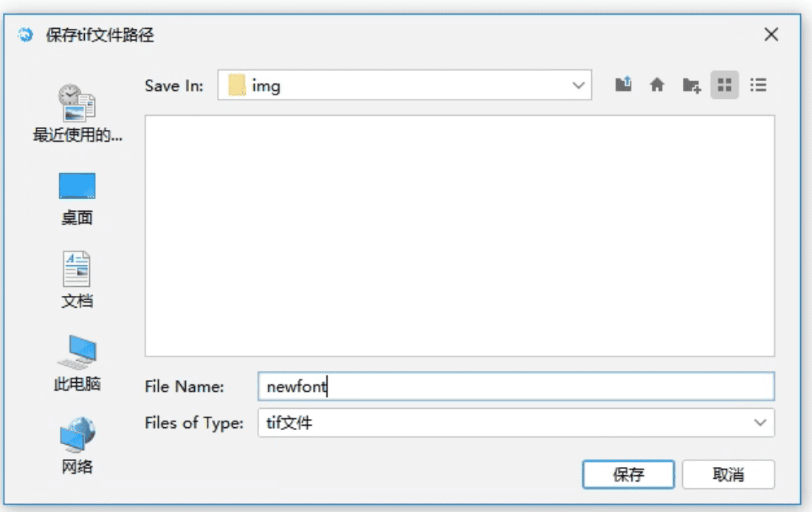Switch to icons view mode
This screenshot has height=512, width=812.
coord(725,85)
